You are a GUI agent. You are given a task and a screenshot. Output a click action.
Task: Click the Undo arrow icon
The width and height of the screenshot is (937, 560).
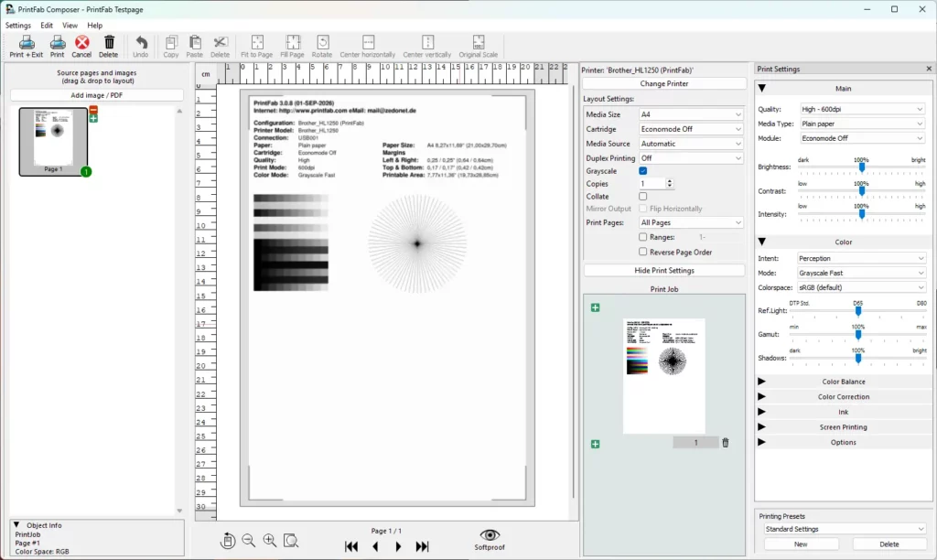tap(141, 42)
